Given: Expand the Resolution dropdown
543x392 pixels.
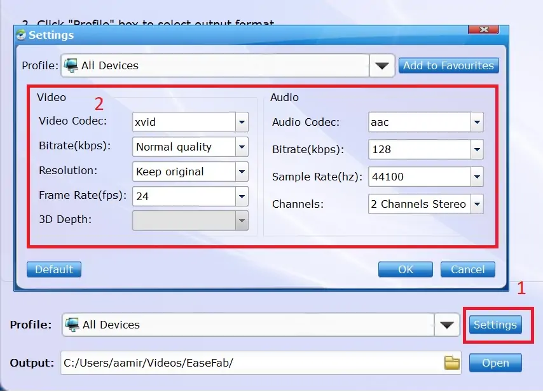Looking at the screenshot, I should (242, 172).
